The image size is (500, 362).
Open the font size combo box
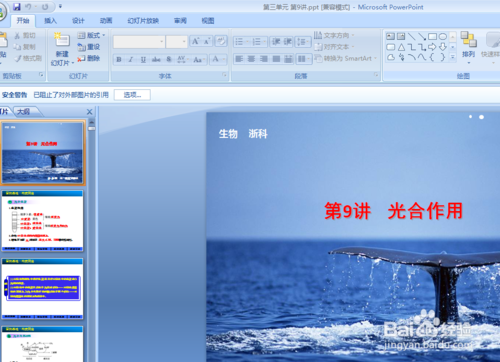pos(176,42)
